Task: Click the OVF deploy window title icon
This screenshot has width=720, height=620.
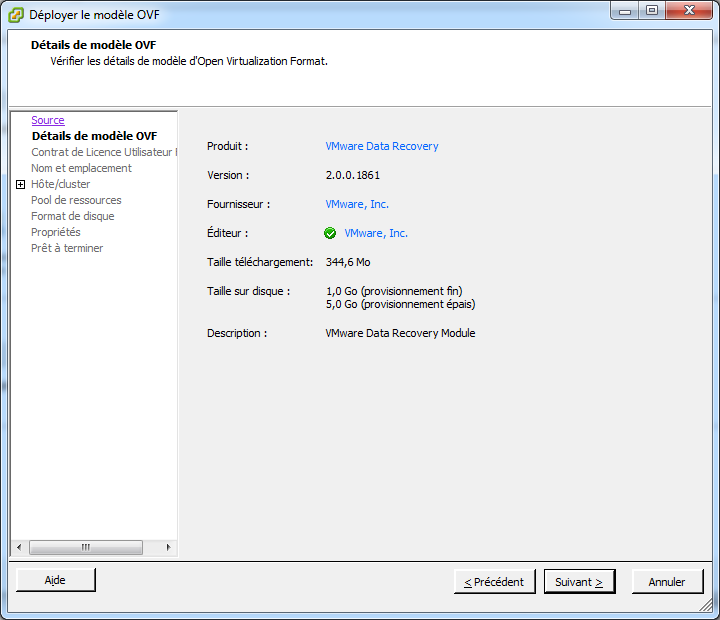Action: (x=16, y=15)
